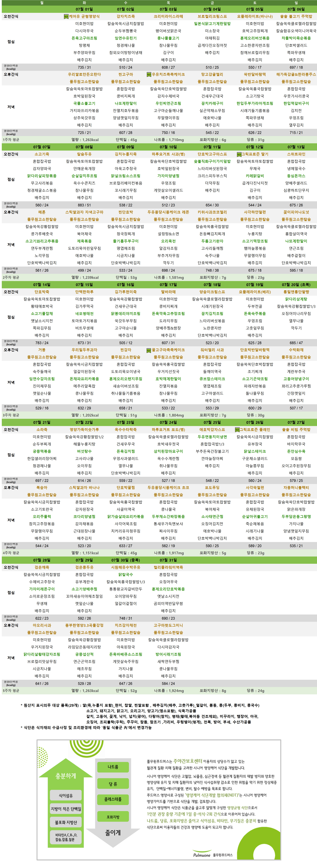The width and height of the screenshot is (317, 868).
Task: Select 우리쌀로만든오란다 afternoon snack
Action: pos(84,74)
